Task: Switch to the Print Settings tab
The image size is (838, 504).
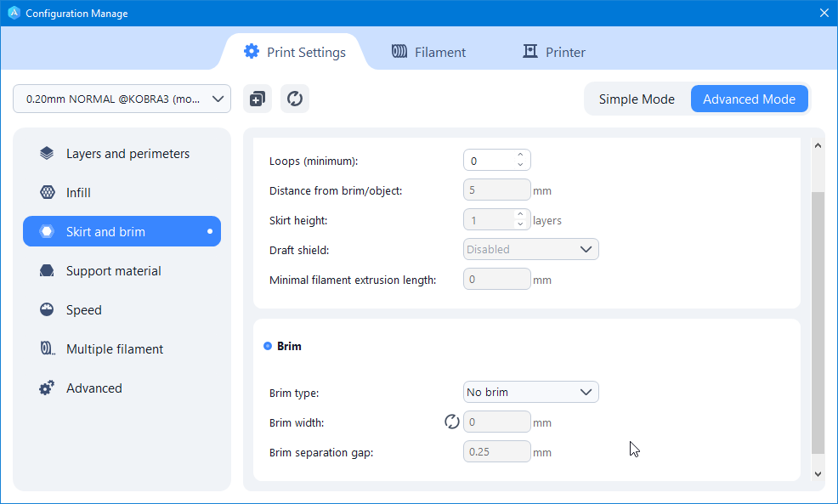Action: coord(295,52)
